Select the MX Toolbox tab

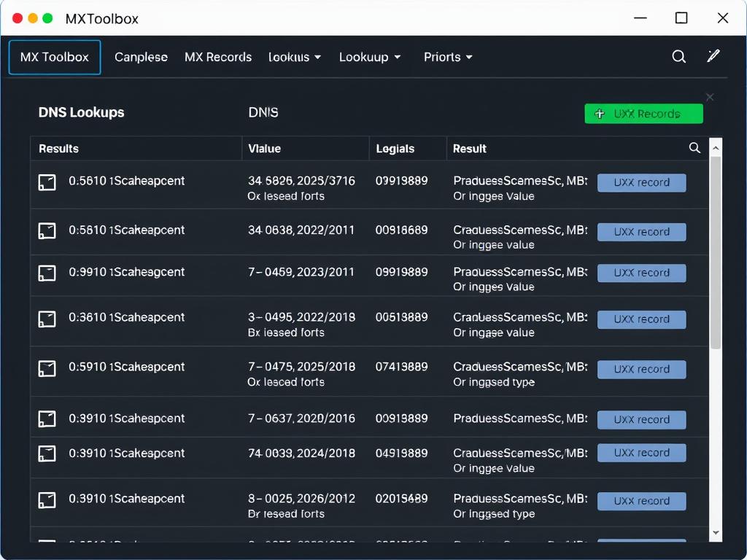click(x=55, y=57)
